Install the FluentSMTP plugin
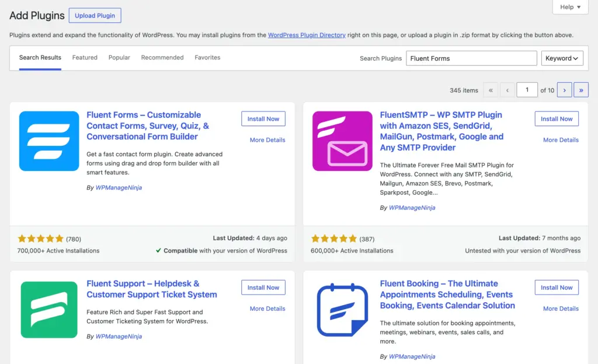This screenshot has height=364, width=598. [x=557, y=119]
